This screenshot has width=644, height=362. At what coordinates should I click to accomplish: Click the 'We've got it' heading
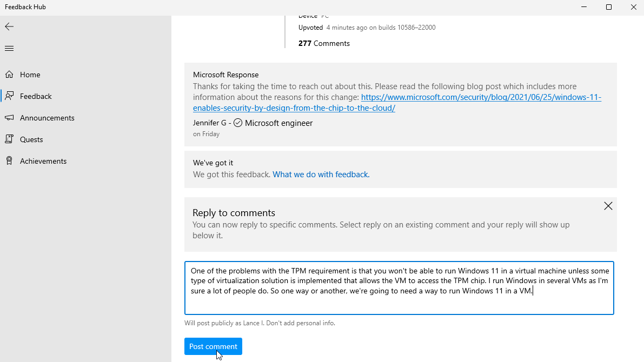point(213,163)
